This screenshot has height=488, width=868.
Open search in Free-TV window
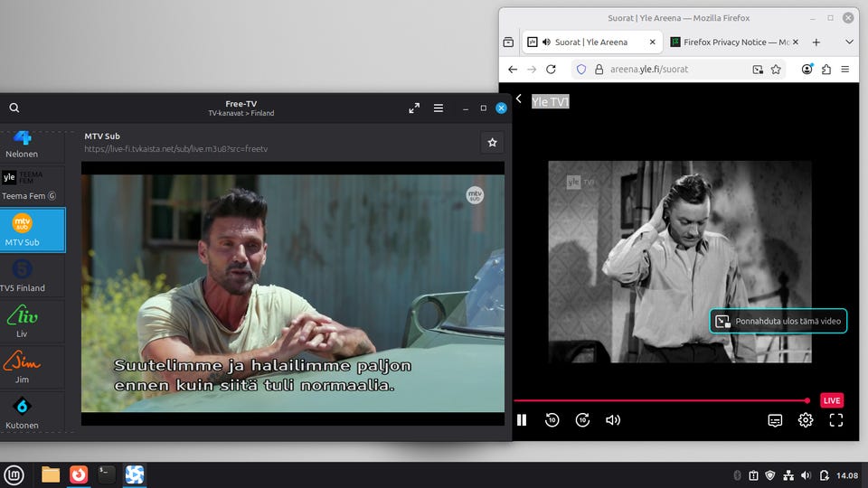click(x=14, y=108)
